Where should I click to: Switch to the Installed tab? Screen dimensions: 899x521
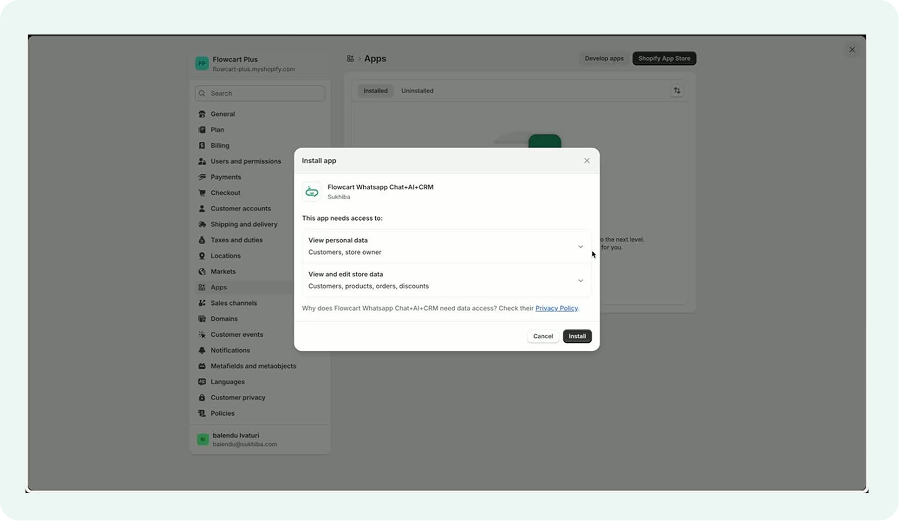click(376, 91)
